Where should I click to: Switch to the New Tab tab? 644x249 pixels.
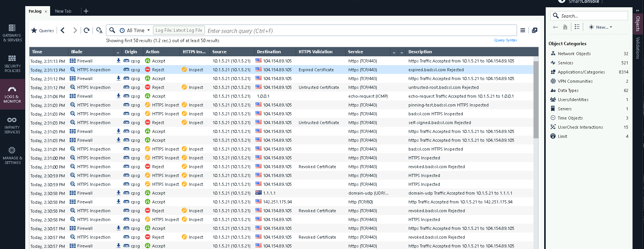pos(63,11)
